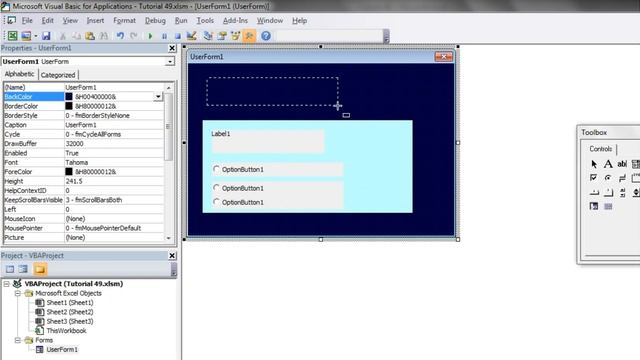Click the Find binoculars icon
The height and width of the screenshot is (360, 640).
(104, 36)
